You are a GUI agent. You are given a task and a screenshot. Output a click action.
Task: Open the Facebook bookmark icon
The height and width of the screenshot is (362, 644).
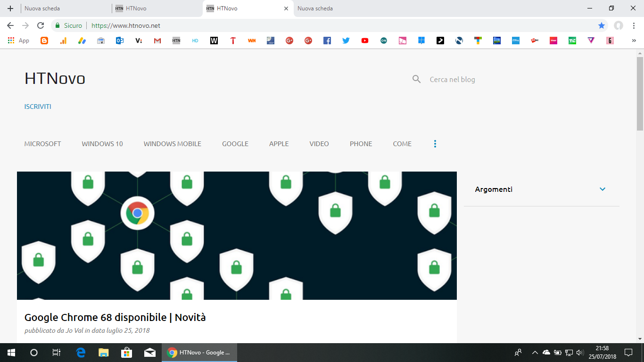point(327,41)
